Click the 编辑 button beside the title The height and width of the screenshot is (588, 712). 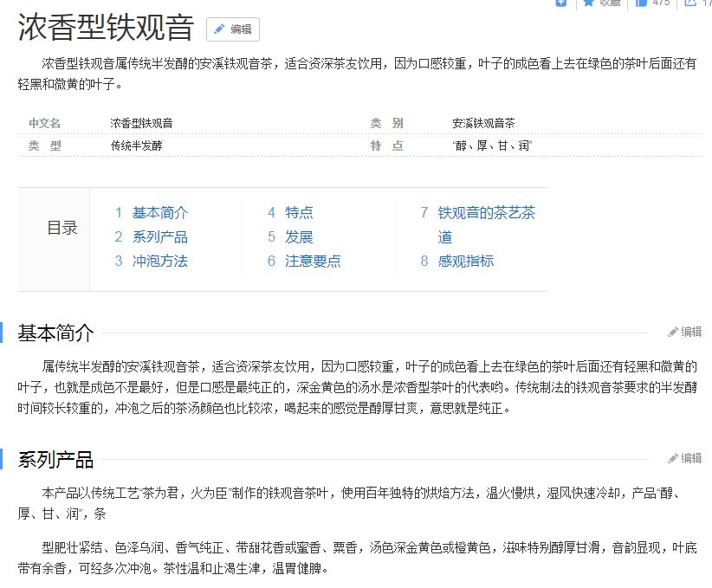[232, 29]
